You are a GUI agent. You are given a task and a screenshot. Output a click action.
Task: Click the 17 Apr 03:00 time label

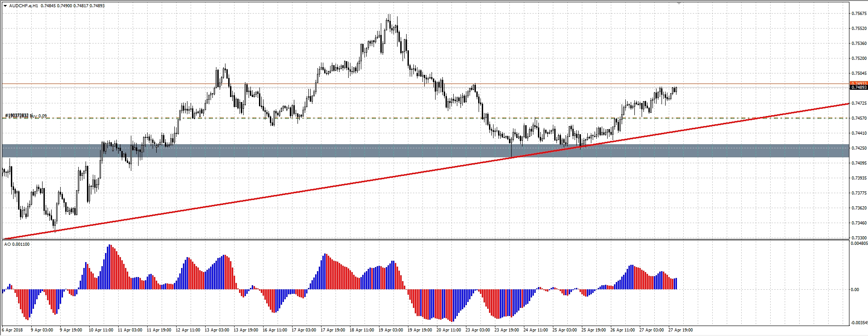(303, 330)
